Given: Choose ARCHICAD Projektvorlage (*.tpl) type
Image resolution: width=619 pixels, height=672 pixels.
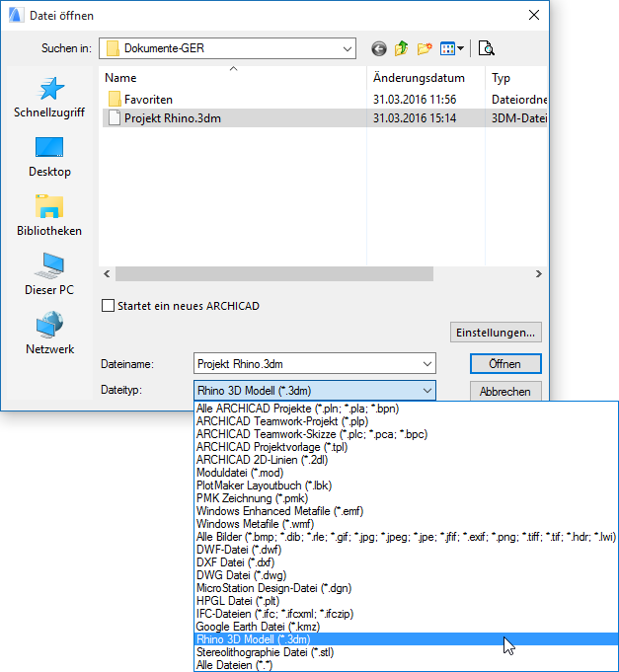Looking at the screenshot, I should [407, 447].
